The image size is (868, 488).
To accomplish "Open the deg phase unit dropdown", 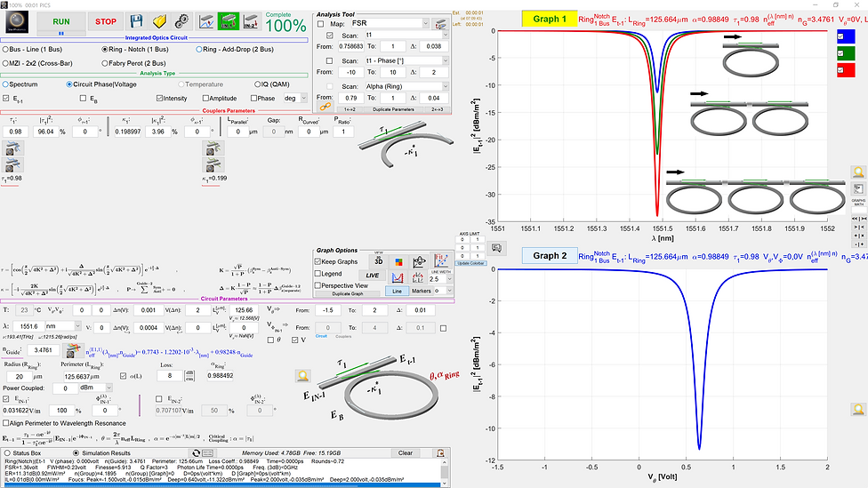I will pos(295,98).
